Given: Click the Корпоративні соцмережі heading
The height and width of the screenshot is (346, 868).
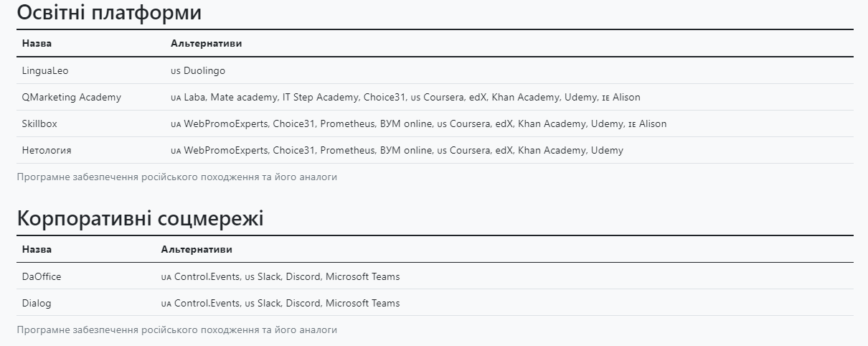Looking at the screenshot, I should coord(140,218).
